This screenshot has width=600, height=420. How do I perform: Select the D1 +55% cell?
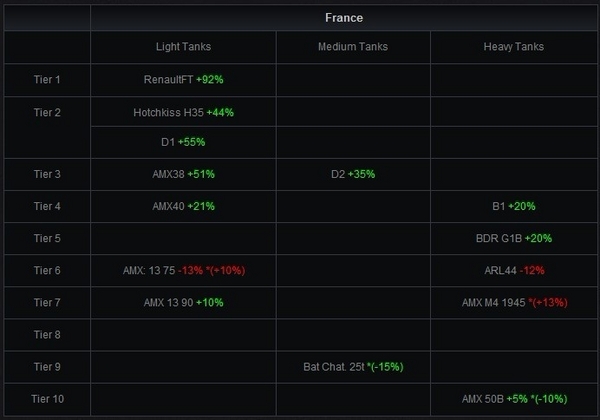183,142
